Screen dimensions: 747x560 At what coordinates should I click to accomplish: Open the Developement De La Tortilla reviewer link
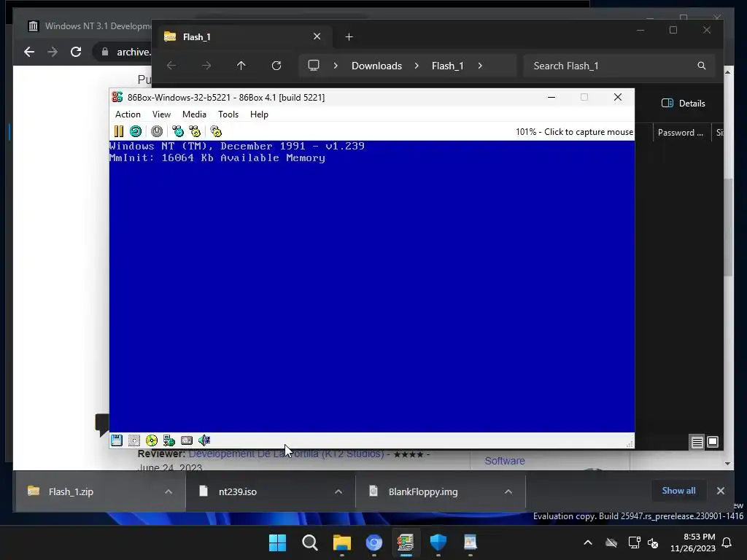[286, 454]
